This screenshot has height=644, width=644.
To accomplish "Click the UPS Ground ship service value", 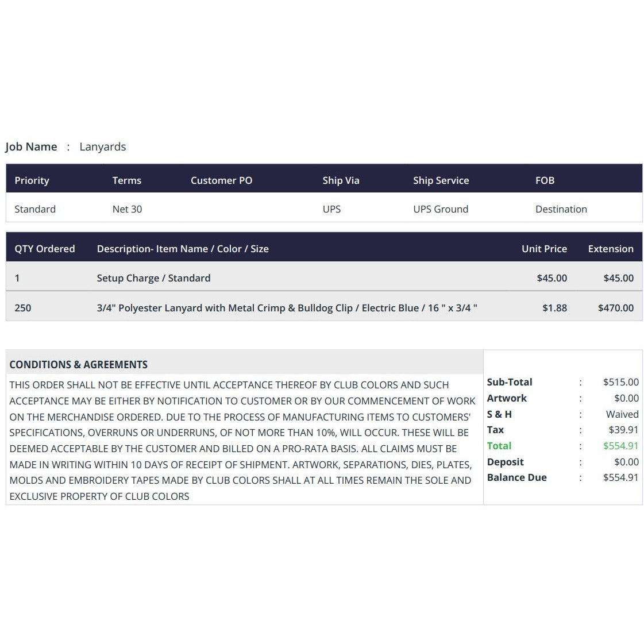I will point(441,209).
